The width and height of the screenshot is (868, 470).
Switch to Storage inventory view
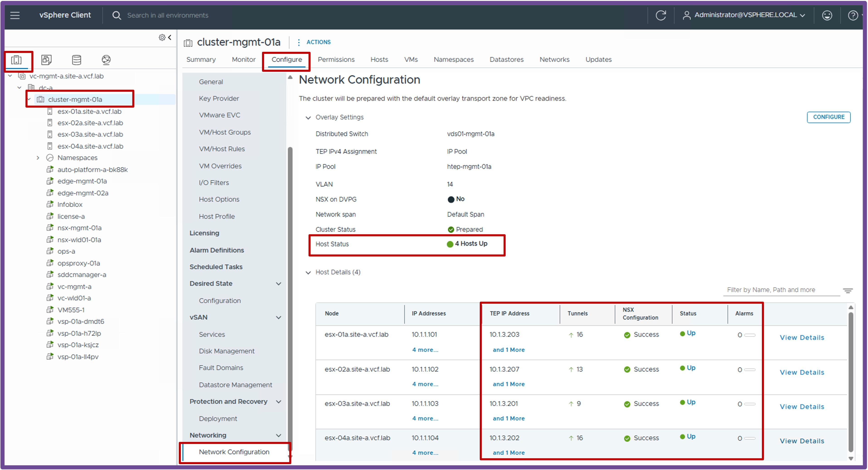tap(76, 60)
